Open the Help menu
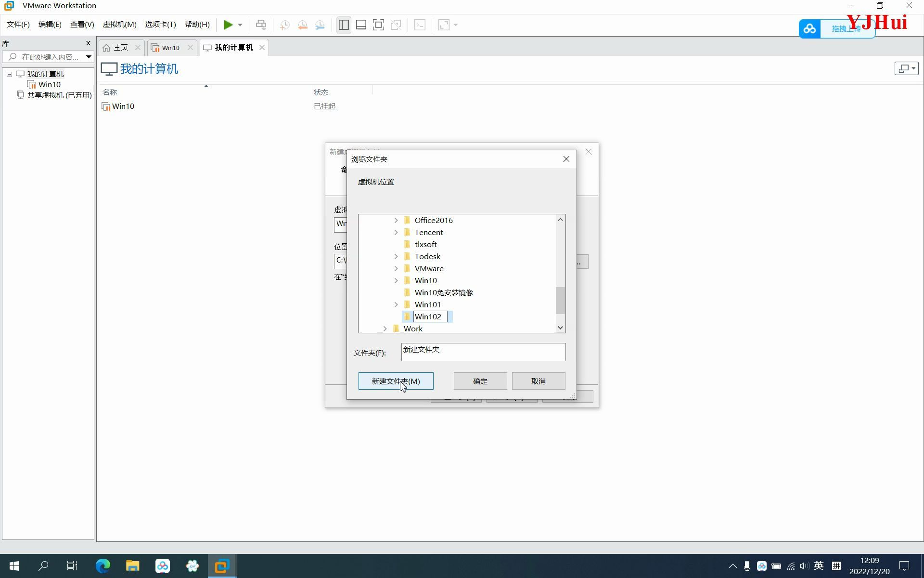924x578 pixels. click(197, 25)
